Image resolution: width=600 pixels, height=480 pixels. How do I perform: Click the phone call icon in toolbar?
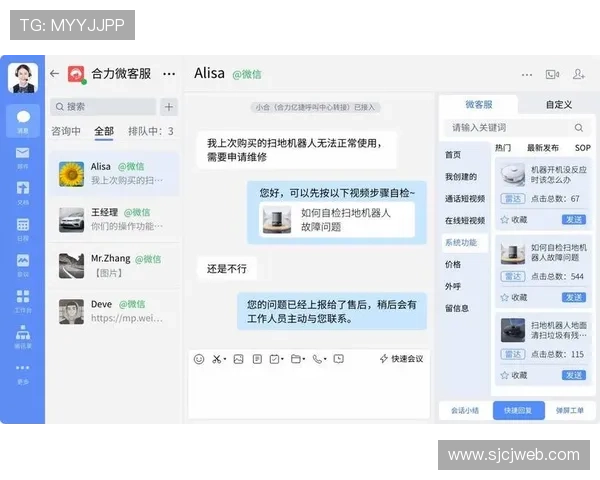pyautogui.click(x=317, y=359)
